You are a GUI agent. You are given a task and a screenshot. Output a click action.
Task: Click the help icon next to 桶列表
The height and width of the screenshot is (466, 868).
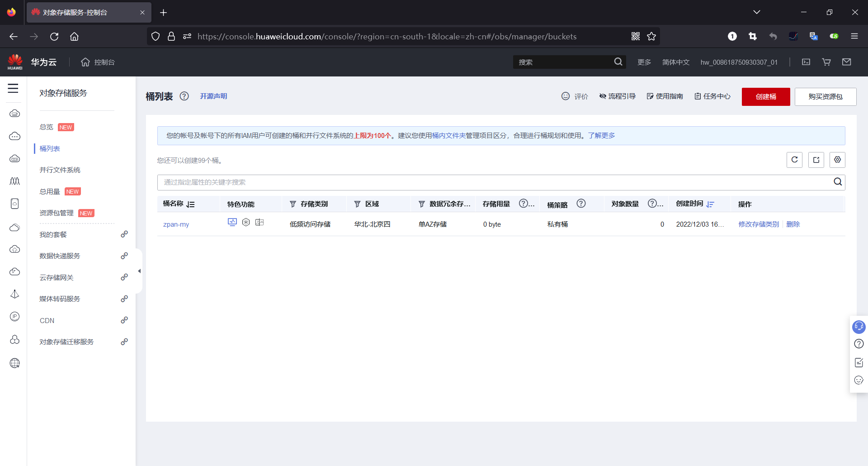coord(184,96)
